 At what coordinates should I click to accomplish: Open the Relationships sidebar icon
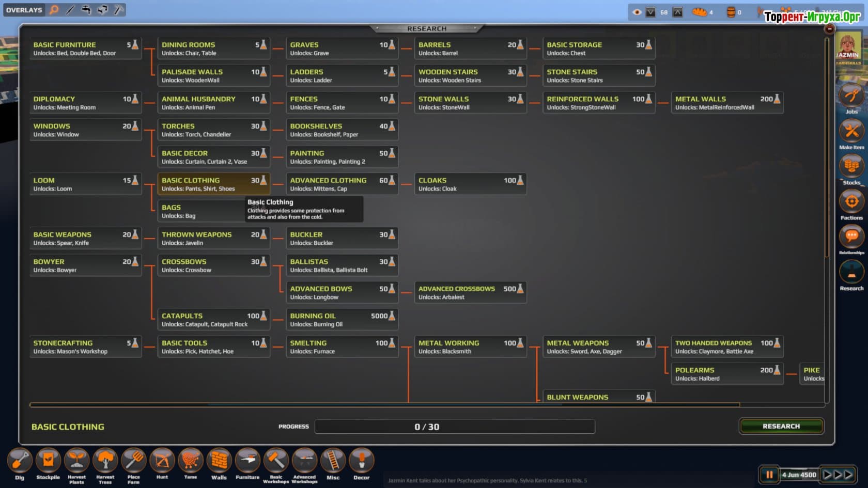[x=851, y=237]
